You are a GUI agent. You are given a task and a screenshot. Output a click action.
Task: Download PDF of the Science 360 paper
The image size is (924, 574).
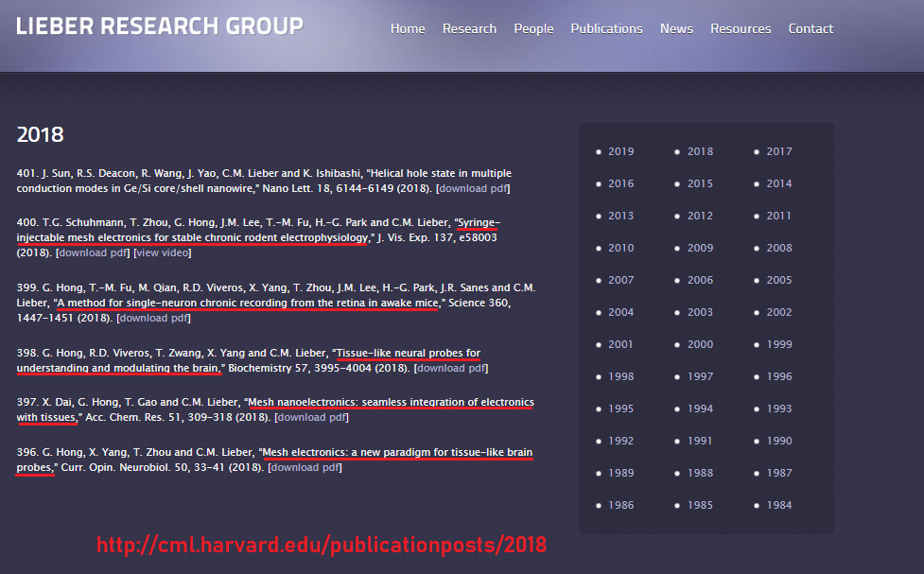155,318
